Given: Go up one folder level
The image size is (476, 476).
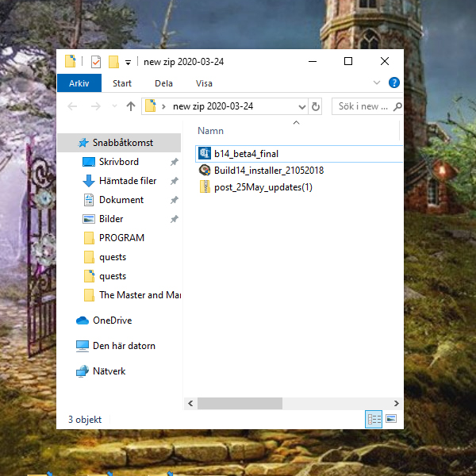Looking at the screenshot, I should [x=131, y=106].
